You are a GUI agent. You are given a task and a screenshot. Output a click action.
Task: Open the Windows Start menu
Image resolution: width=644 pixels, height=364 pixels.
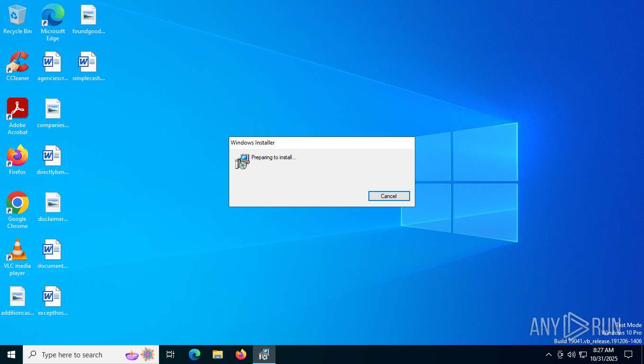pos(11,355)
